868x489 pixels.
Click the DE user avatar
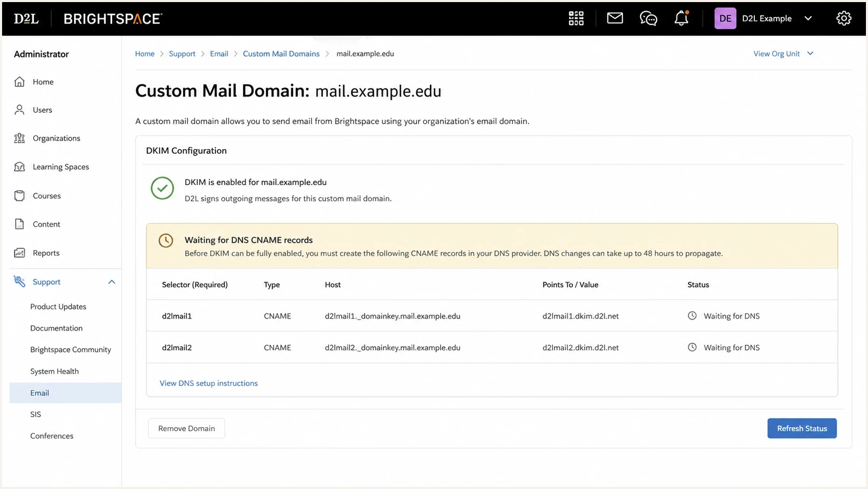point(725,18)
